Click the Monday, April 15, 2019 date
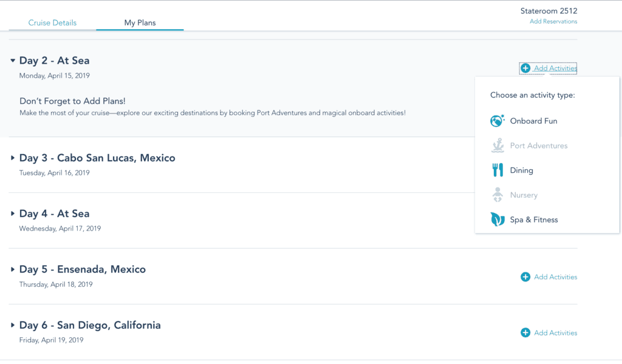The width and height of the screenshot is (622, 364). 54,76
